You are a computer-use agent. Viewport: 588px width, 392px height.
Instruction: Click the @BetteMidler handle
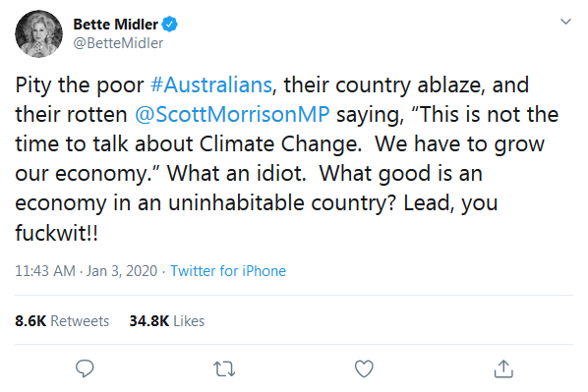coord(118,43)
